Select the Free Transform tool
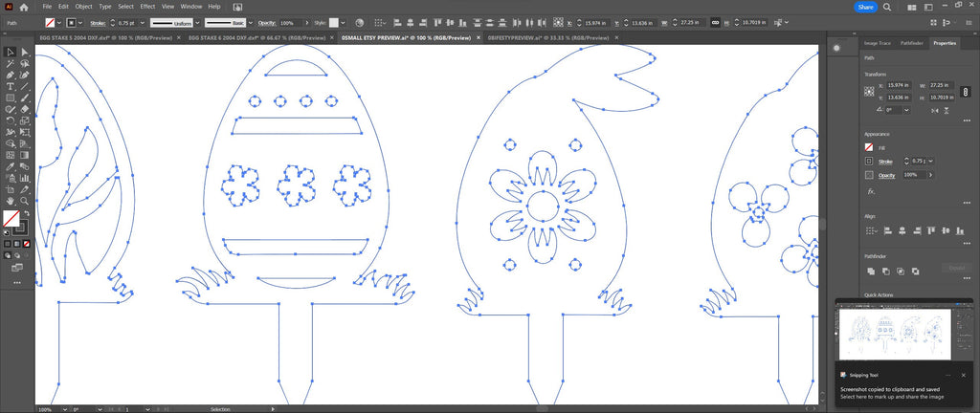Image resolution: width=980 pixels, height=413 pixels. click(x=25, y=132)
